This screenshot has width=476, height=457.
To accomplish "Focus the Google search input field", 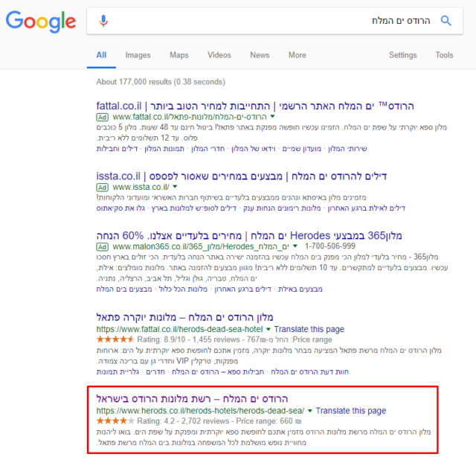I will pos(274,21).
